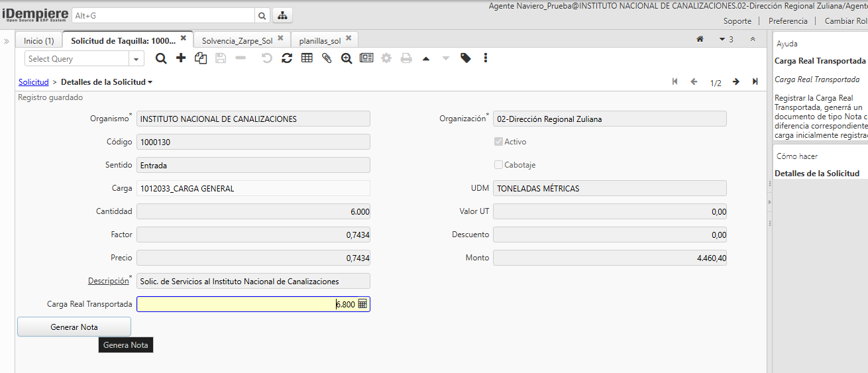
Task: Open calculator in Carga Real Transportada field
Action: click(x=362, y=304)
